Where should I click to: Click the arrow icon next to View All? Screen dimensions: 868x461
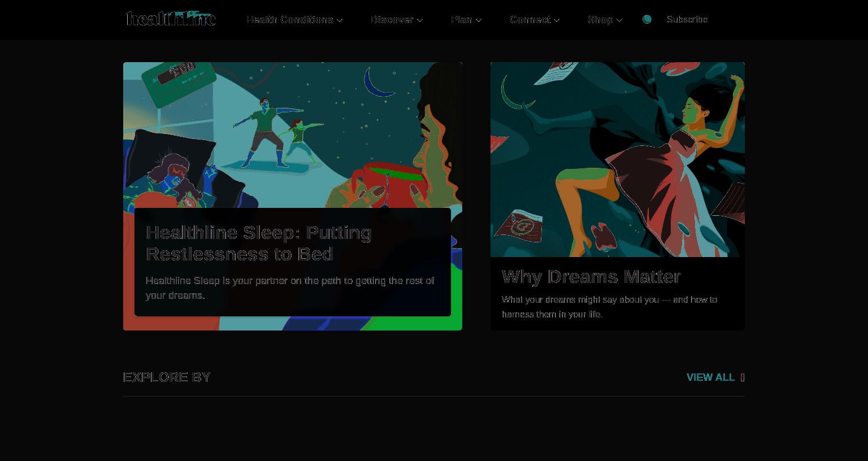pos(743,377)
